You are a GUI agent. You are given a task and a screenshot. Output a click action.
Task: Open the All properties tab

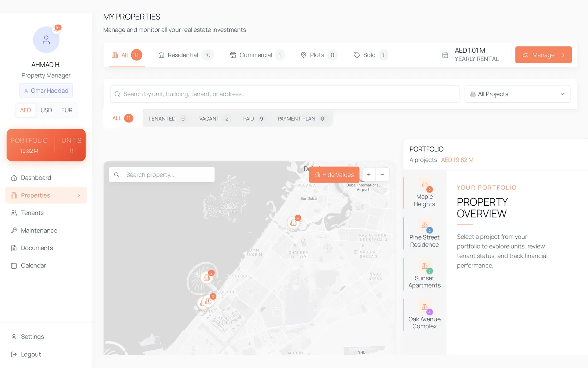[x=127, y=55]
